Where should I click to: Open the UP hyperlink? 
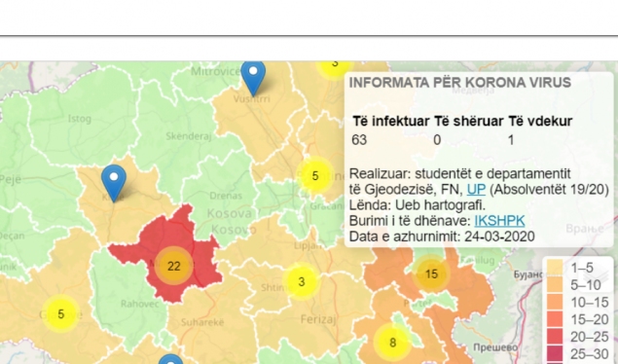(x=476, y=190)
